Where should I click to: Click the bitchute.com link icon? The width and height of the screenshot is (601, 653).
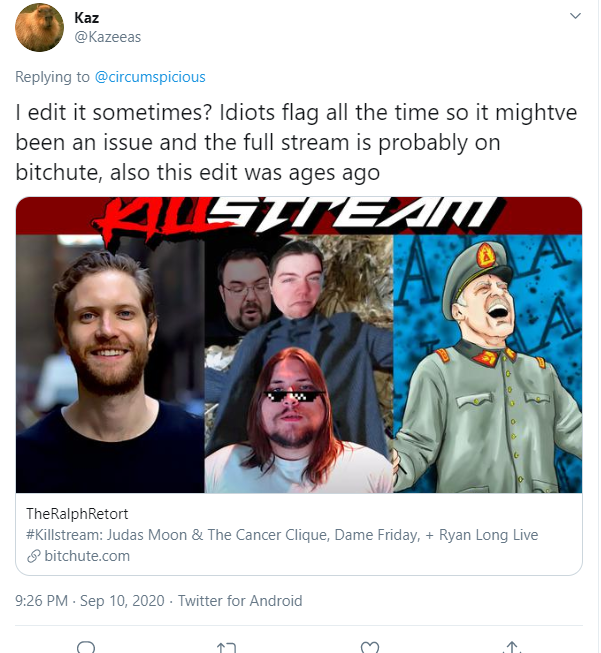click(34, 556)
